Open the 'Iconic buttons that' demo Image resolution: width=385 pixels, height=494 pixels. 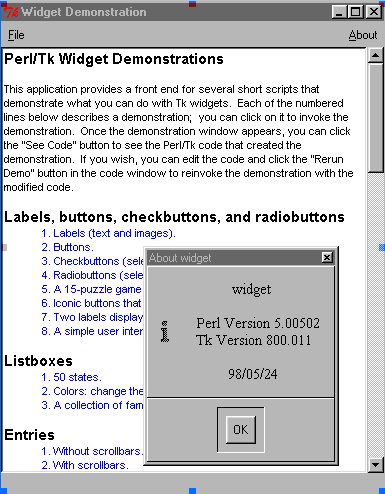(x=91, y=303)
